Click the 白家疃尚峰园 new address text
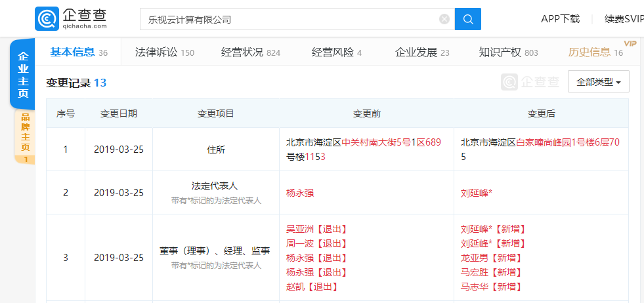The width and height of the screenshot is (644, 303). click(544, 142)
